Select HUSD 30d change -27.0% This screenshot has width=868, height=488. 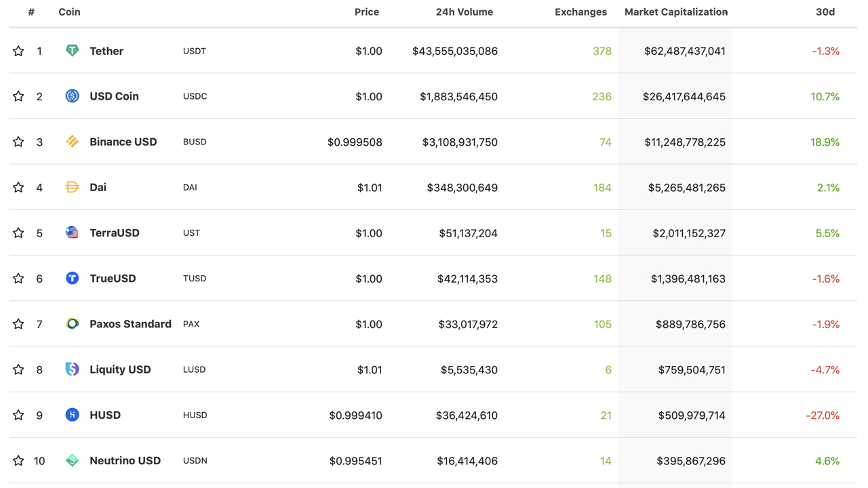click(823, 415)
